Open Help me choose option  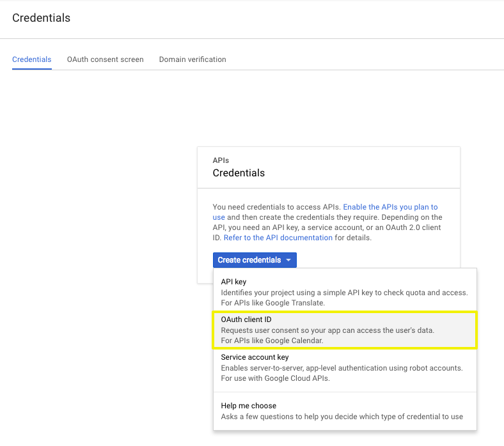(x=345, y=411)
